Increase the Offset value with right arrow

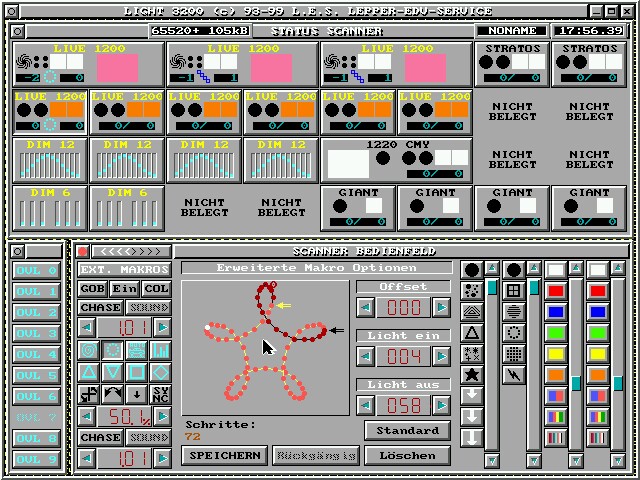(x=441, y=307)
